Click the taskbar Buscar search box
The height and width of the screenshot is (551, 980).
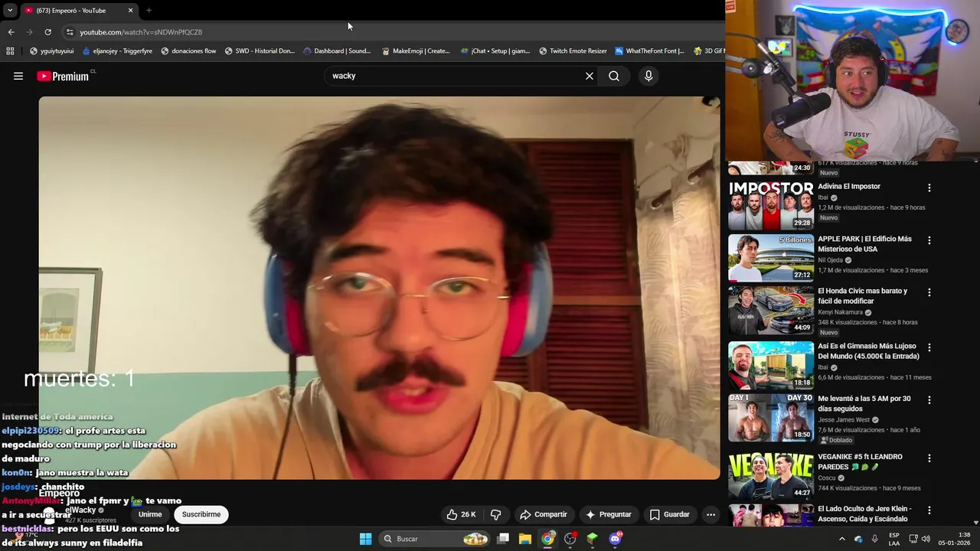pyautogui.click(x=436, y=539)
